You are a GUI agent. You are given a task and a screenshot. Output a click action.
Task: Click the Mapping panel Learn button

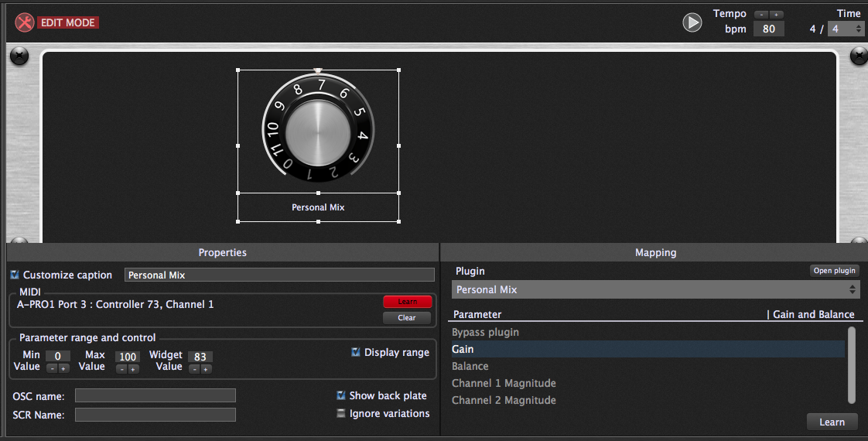(x=832, y=422)
